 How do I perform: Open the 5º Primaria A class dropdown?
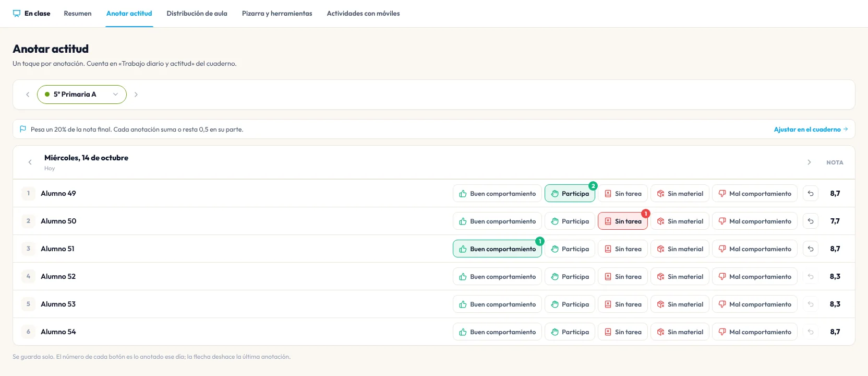[82, 95]
